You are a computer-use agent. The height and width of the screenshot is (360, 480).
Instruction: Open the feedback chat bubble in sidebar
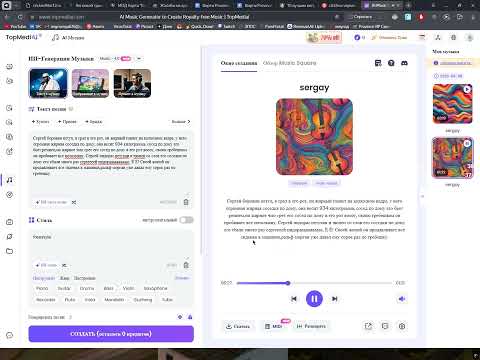point(10,335)
